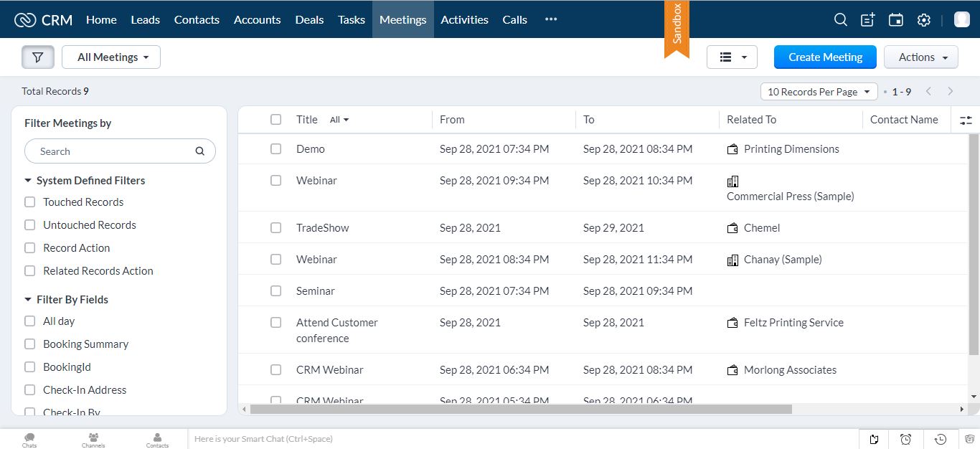
Task: Click the Create Meeting button
Action: 825,57
